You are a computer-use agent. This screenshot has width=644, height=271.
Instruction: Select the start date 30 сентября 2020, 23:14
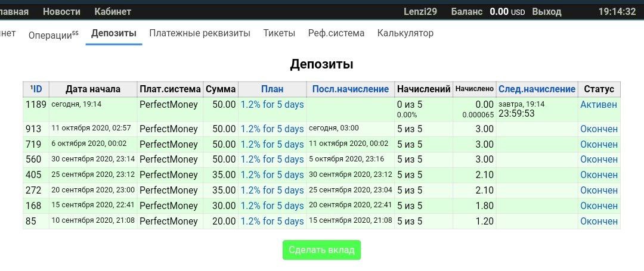pyautogui.click(x=93, y=159)
